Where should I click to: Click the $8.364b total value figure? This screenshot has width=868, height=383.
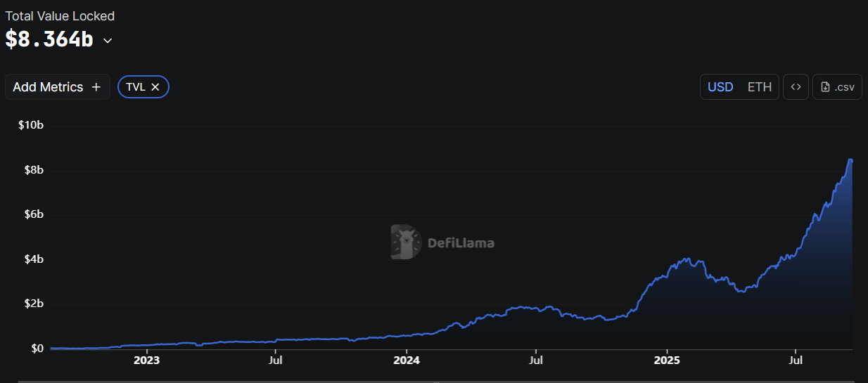pos(49,39)
